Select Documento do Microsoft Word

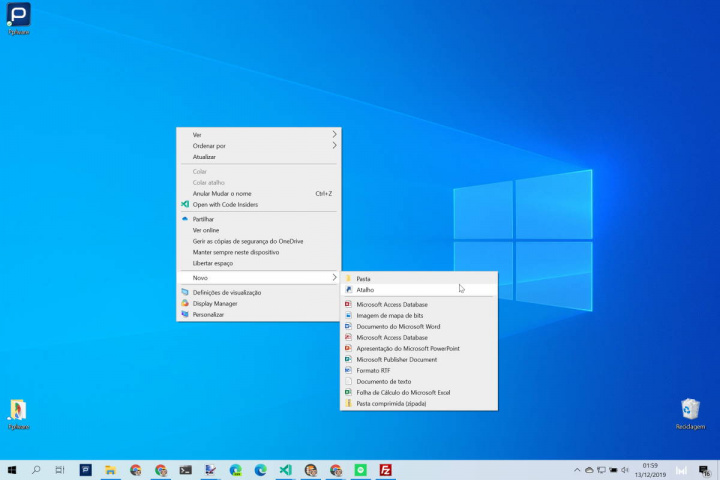(x=398, y=326)
